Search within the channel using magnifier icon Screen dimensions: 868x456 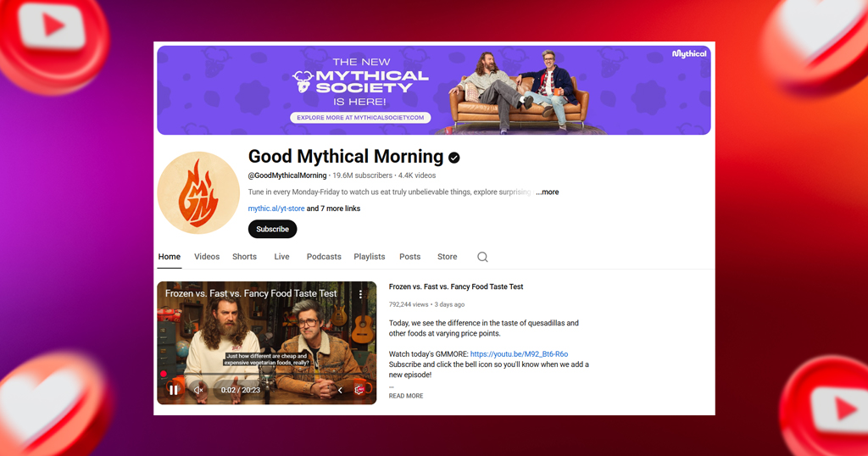482,257
